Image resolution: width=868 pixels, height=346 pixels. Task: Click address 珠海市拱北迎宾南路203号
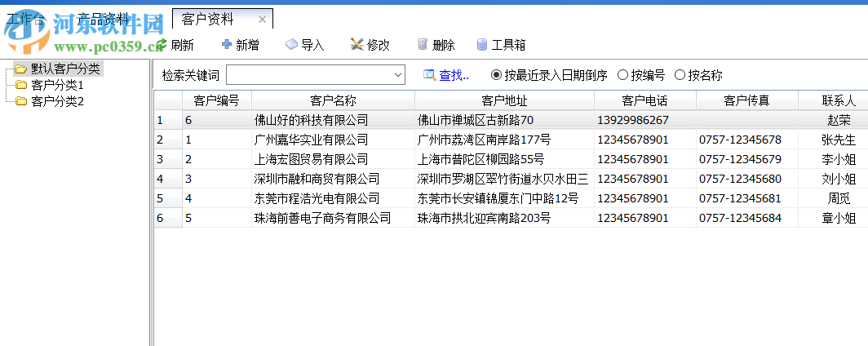(x=484, y=218)
